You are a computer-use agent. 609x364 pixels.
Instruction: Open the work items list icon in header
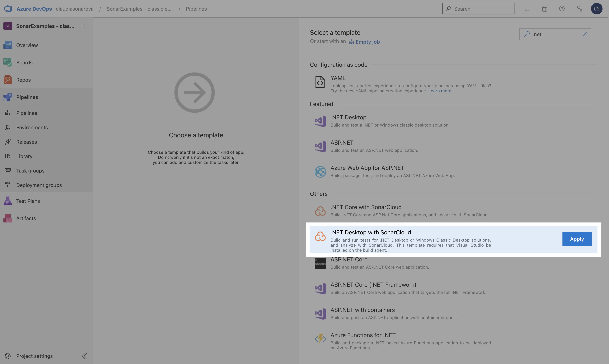click(527, 9)
